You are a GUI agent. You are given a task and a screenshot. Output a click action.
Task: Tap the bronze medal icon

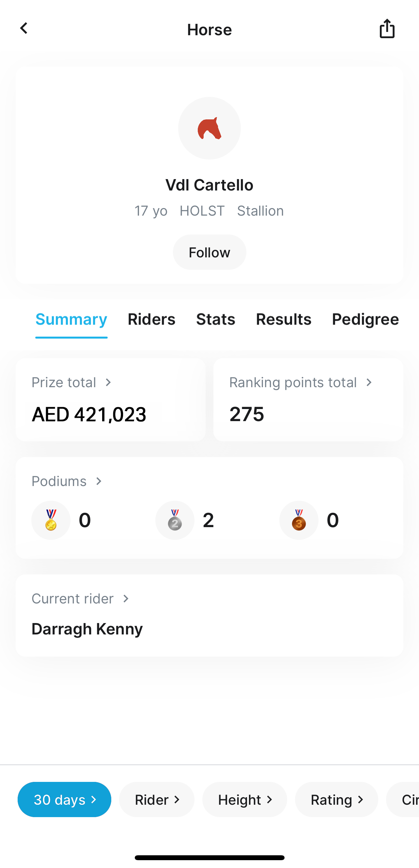pos(299,520)
